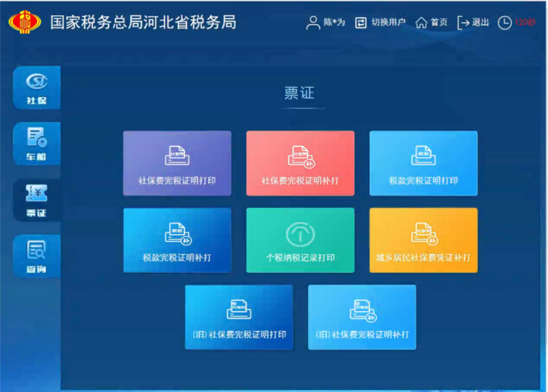
Task: Click the green 个税纳税记录打印 tile
Action: pos(300,240)
